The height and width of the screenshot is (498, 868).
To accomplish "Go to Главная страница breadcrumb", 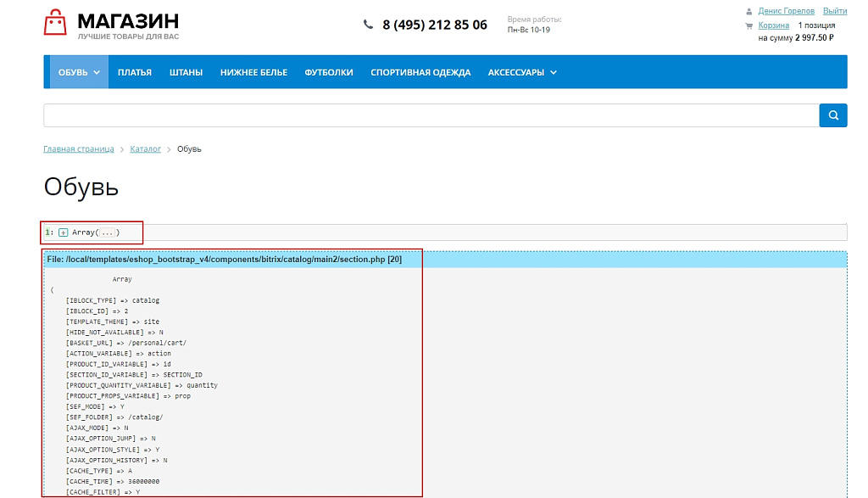I will click(79, 149).
